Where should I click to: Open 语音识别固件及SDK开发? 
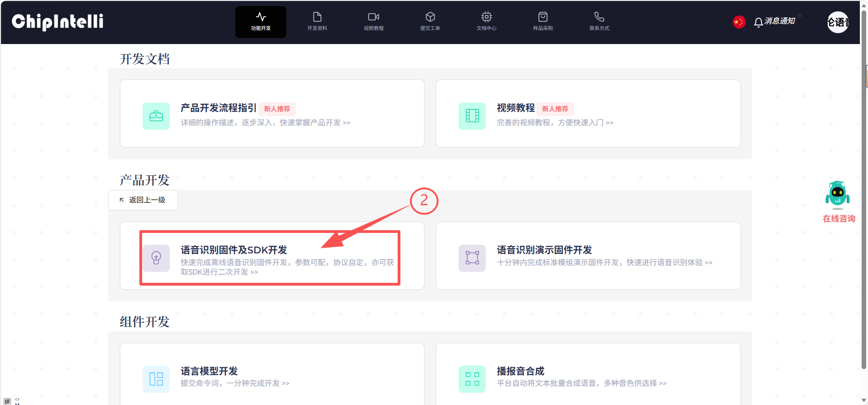tap(234, 250)
